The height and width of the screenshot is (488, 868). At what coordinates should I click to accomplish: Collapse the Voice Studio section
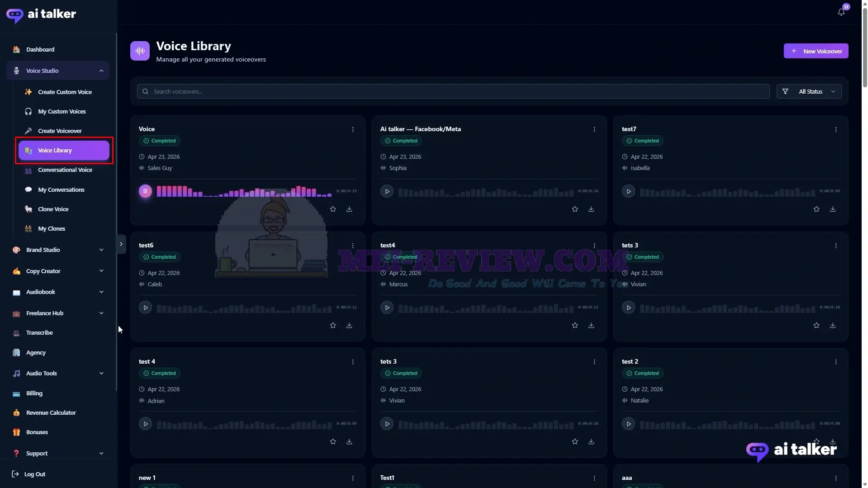coord(58,71)
